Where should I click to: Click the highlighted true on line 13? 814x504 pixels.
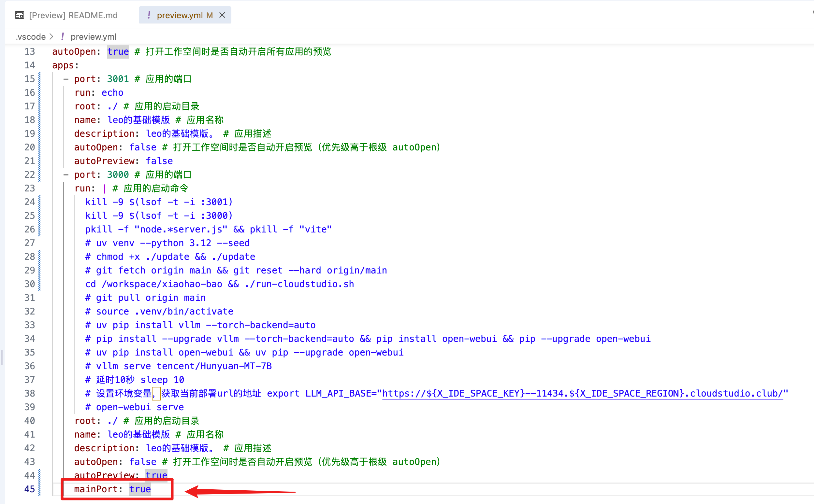(118, 52)
